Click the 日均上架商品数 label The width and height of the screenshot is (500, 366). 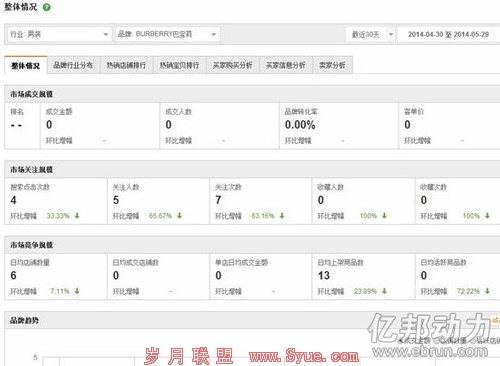340,262
